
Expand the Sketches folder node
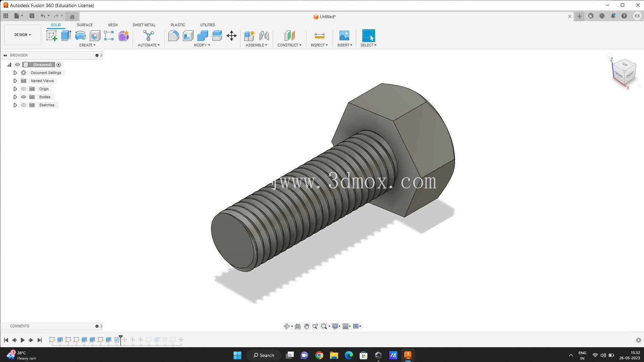tap(15, 105)
